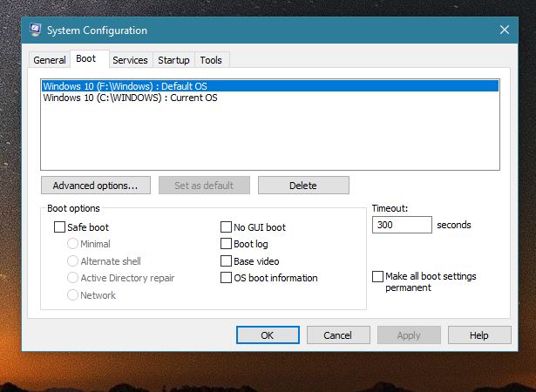Go to the Startup tab
The height and width of the screenshot is (392, 536).
[x=173, y=60]
